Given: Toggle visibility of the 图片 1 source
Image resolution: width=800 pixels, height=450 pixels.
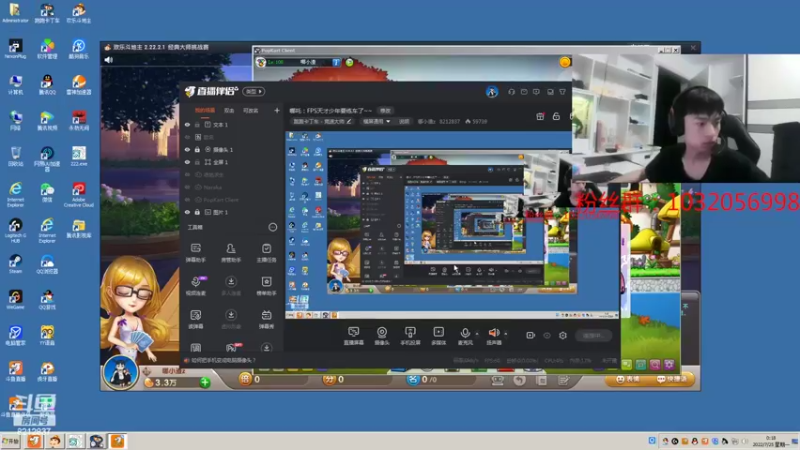Looking at the screenshot, I should pyautogui.click(x=187, y=212).
